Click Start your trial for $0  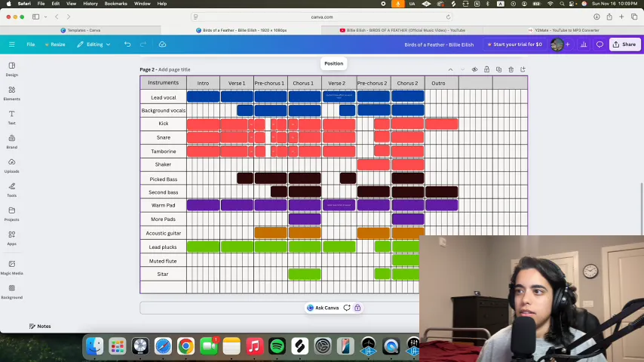[514, 44]
